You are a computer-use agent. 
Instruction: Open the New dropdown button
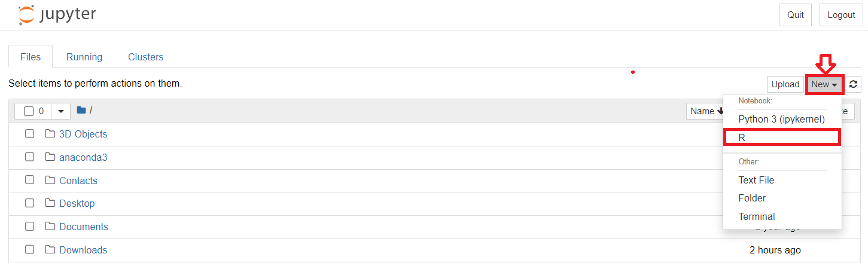coord(824,84)
